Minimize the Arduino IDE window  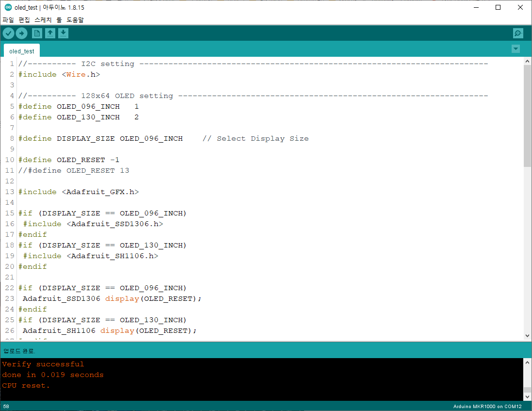476,7
